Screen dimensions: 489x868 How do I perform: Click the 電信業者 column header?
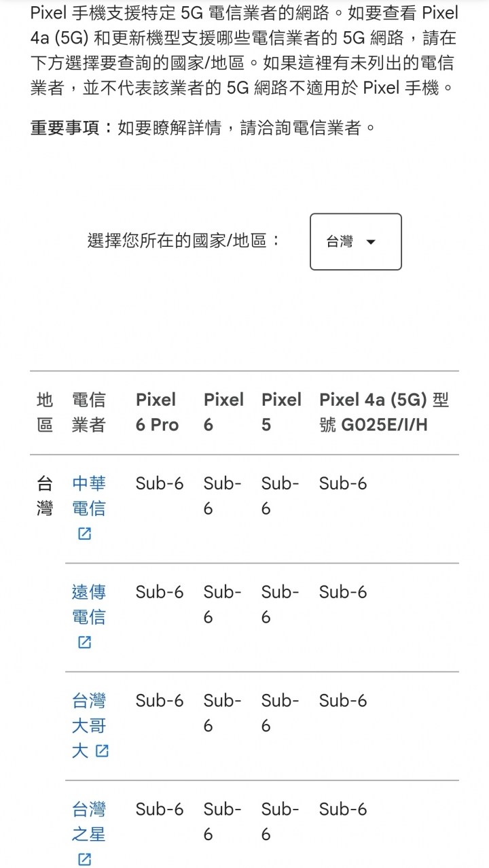89,412
